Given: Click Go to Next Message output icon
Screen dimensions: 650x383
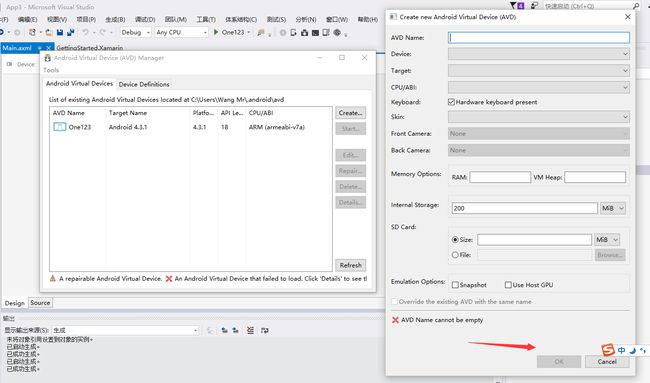Looking at the screenshot, I should (235, 330).
